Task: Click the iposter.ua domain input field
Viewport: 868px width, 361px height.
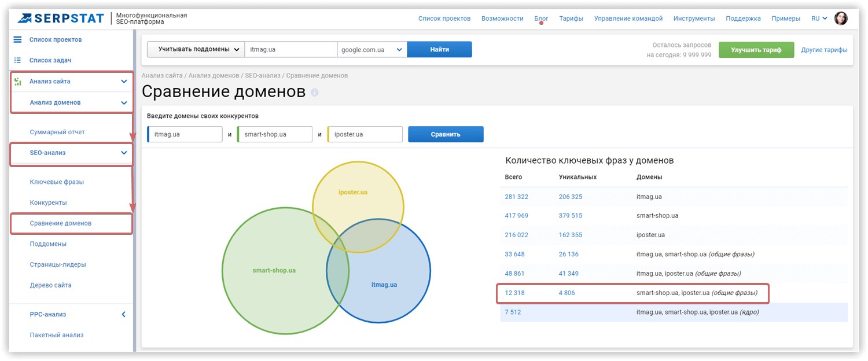Action: [x=365, y=134]
